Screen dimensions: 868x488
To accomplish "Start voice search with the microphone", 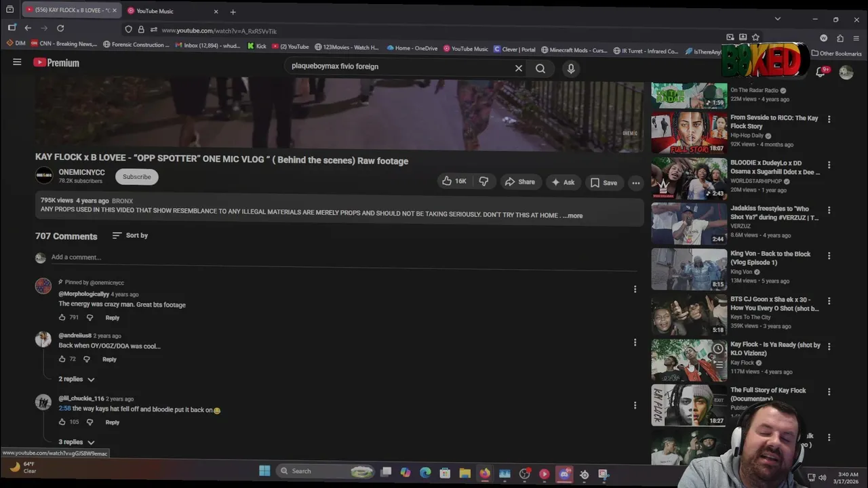I will [571, 68].
